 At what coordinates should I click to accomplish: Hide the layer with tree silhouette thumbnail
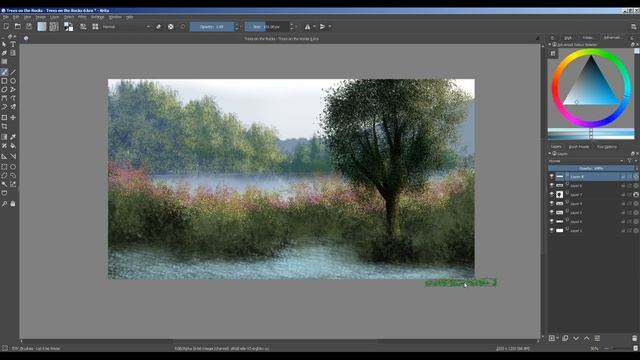pyautogui.click(x=551, y=195)
